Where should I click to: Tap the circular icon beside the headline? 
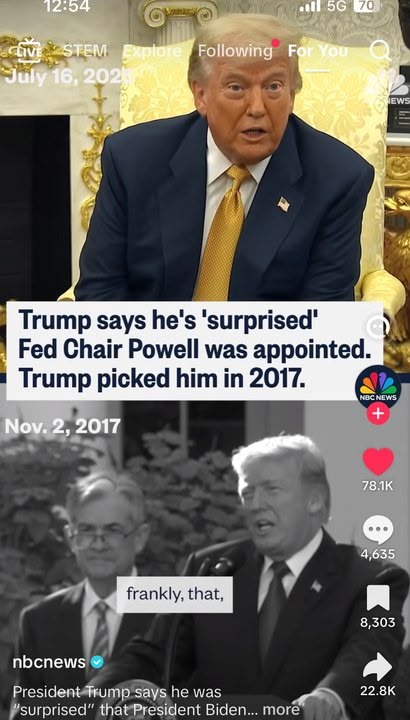pos(378,327)
